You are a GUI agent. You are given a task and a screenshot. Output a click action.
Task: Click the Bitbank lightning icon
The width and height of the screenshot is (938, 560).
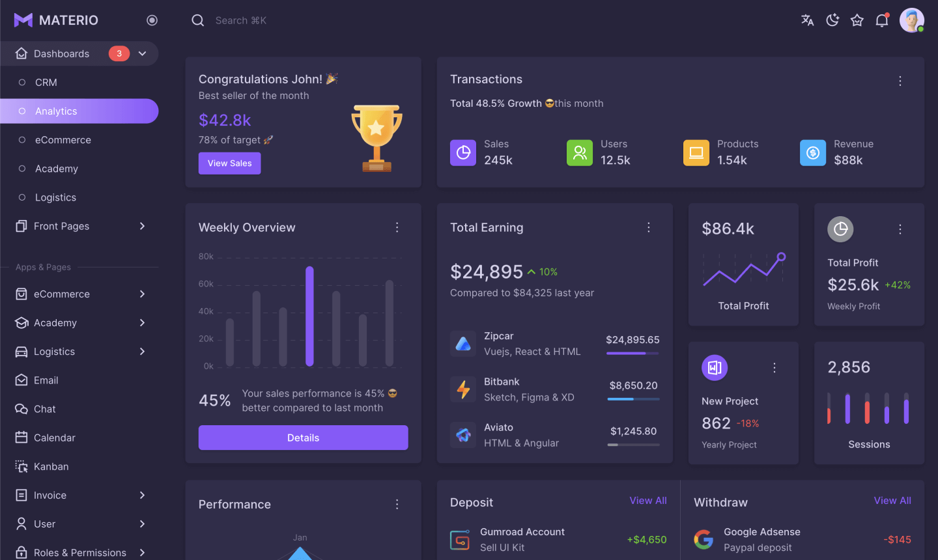click(463, 389)
